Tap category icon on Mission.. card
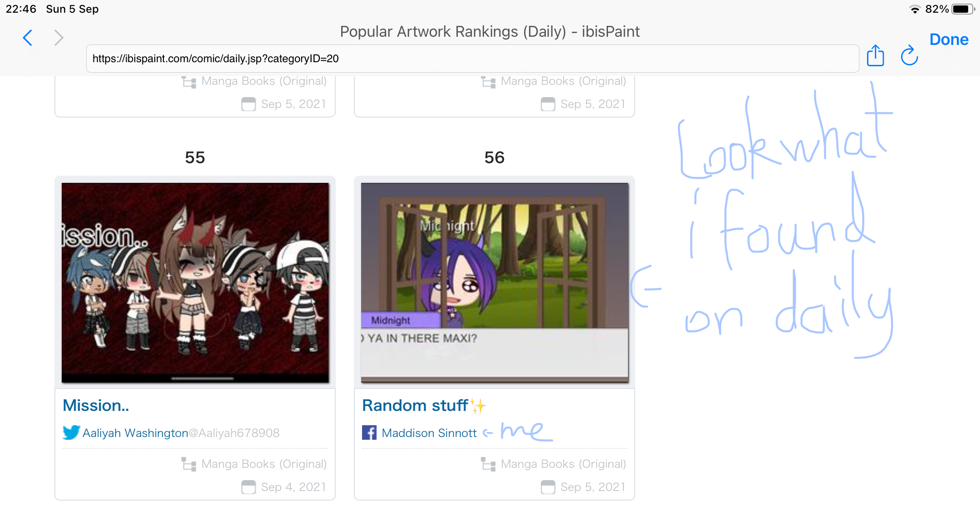980x511 pixels. [189, 464]
